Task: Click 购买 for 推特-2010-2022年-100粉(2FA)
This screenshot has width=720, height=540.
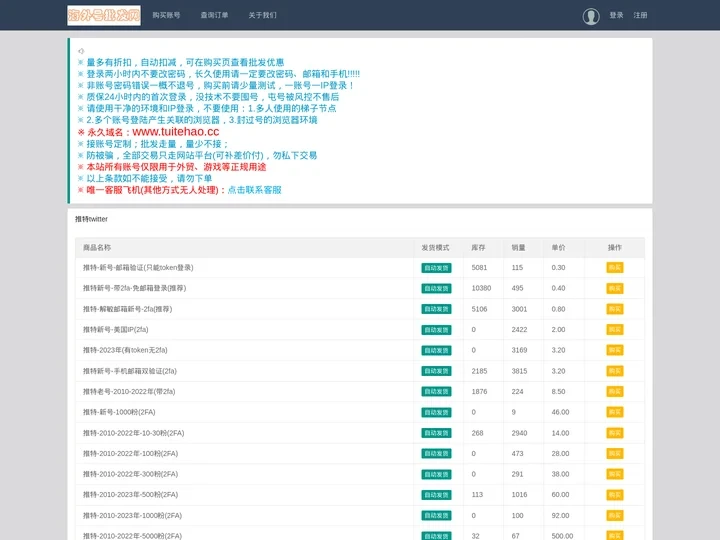Action: coord(614,454)
